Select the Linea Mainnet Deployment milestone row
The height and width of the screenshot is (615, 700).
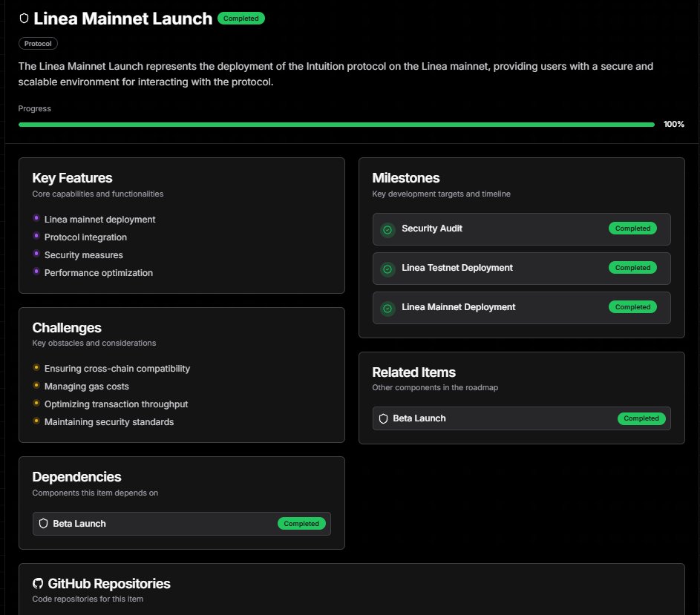(521, 307)
